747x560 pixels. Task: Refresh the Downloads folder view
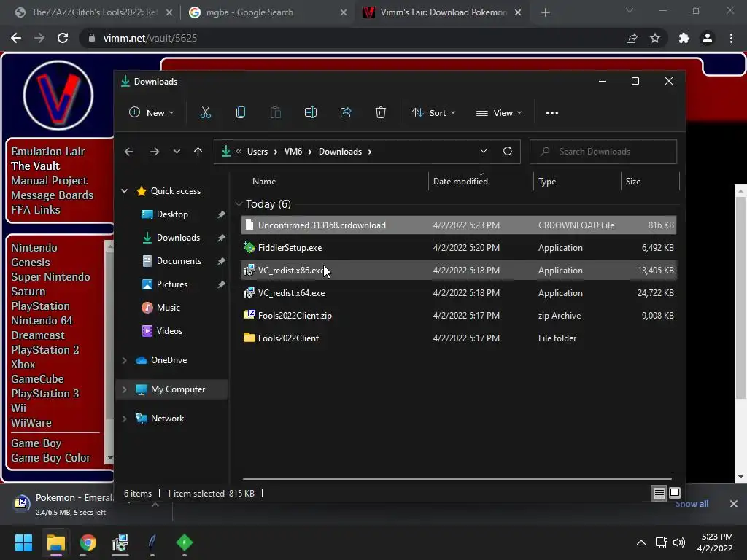(x=508, y=152)
